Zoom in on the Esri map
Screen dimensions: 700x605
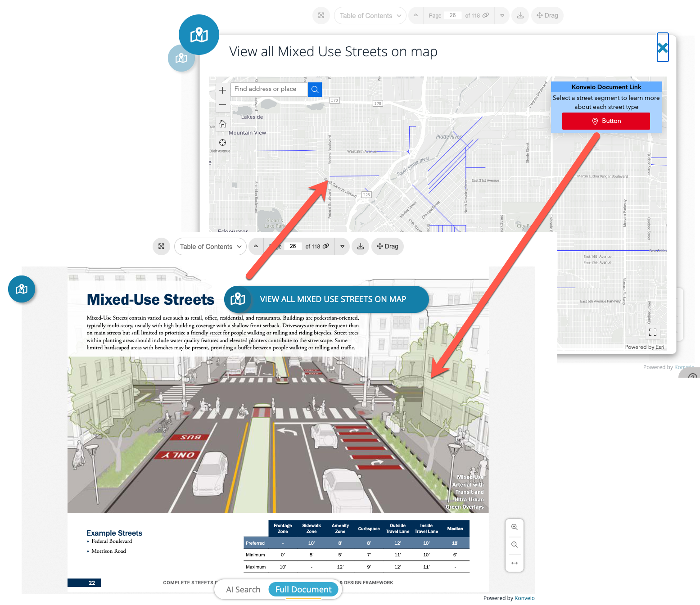[222, 90]
